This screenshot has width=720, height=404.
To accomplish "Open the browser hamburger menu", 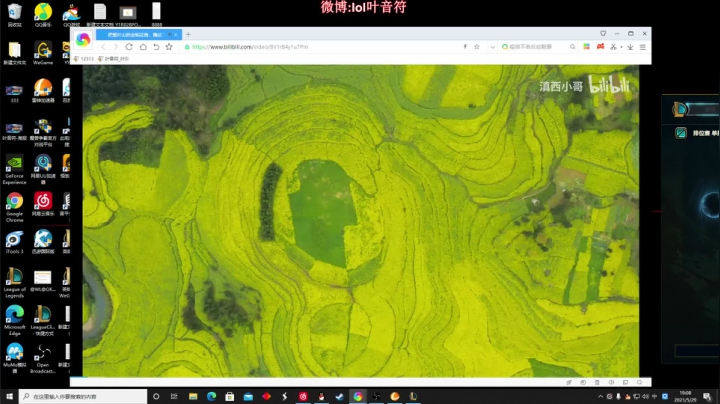I will tap(643, 47).
